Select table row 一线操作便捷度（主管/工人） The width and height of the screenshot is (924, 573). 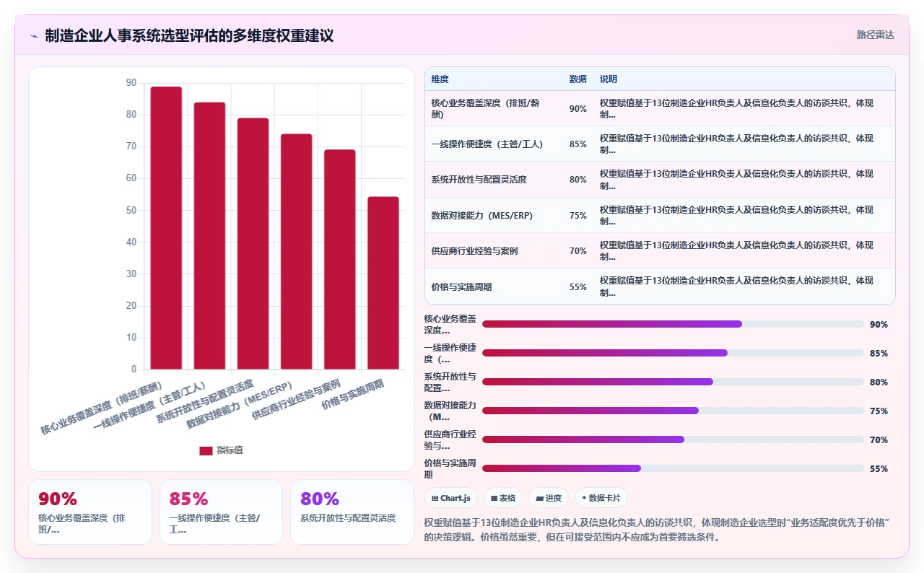pos(660,144)
